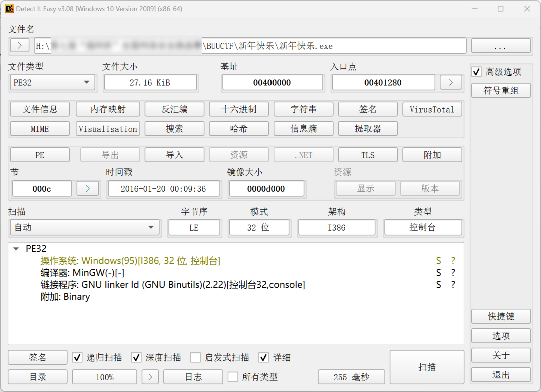Open the VirusTotal lookup
541x392 pixels.
point(432,109)
